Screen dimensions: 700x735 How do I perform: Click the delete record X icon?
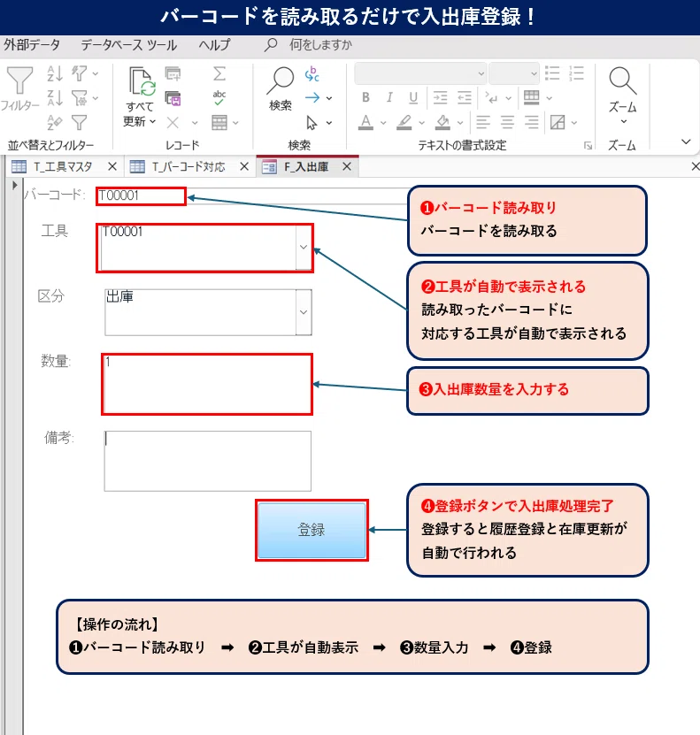click(173, 123)
